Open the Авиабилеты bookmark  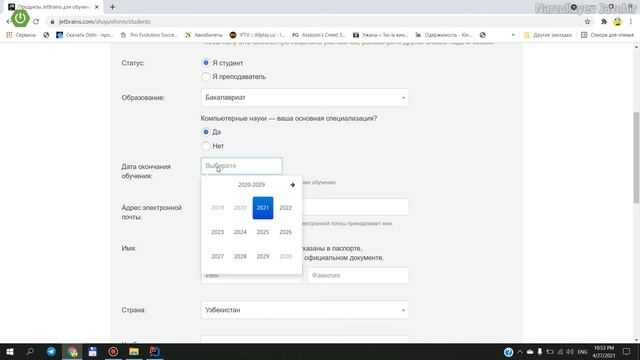204,35
